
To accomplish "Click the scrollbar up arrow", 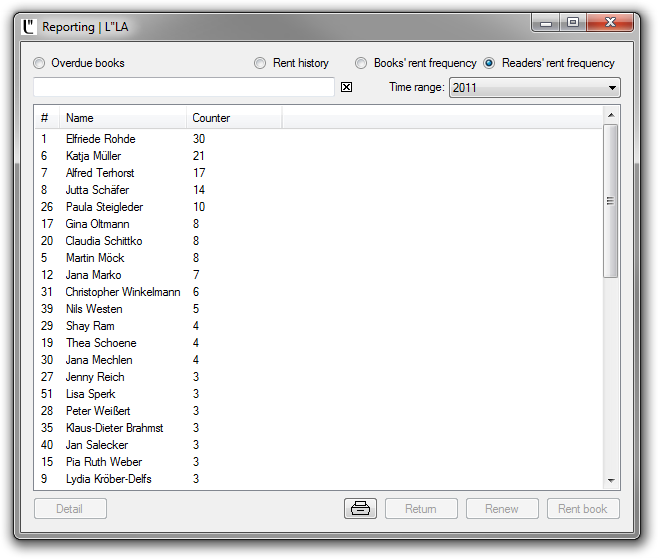I will pyautogui.click(x=611, y=116).
